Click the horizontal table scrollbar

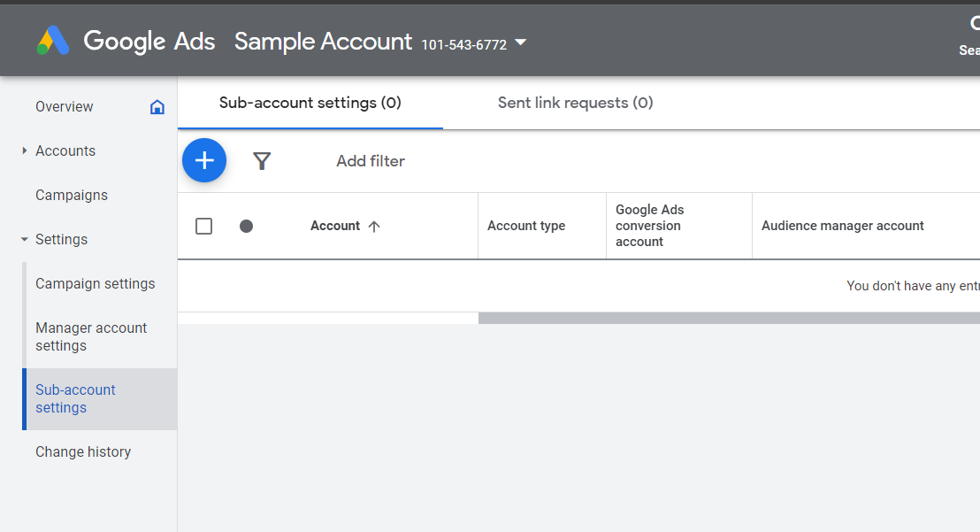pos(729,318)
